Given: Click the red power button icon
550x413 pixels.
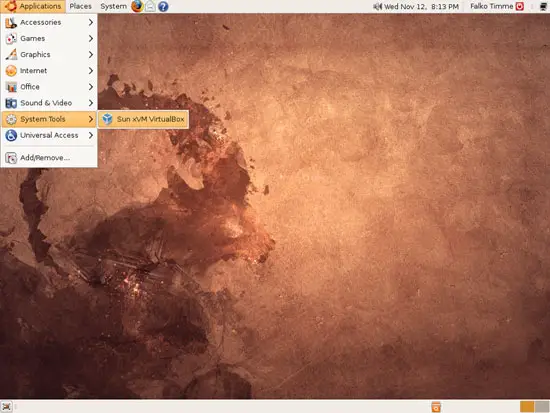Looking at the screenshot, I should coord(519,6).
